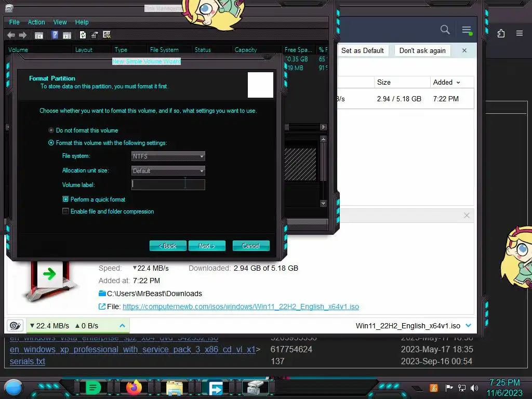Click the Forward arrow in Disk Management toolbar
Screen dimensions: 532x399
[23, 35]
